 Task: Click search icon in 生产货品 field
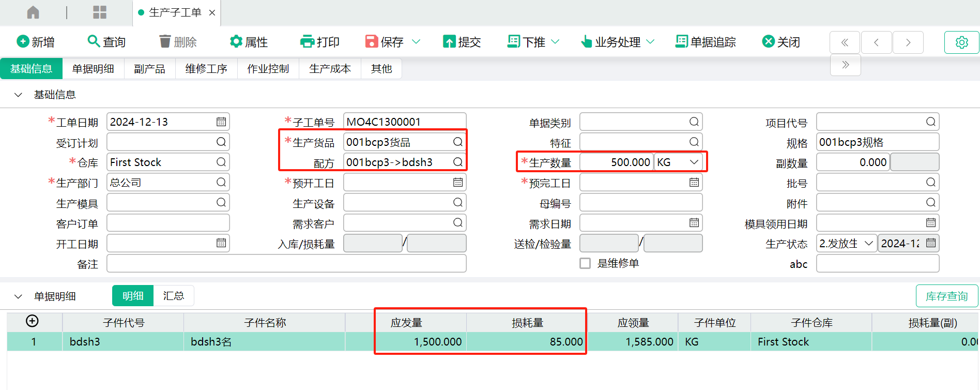coord(457,142)
